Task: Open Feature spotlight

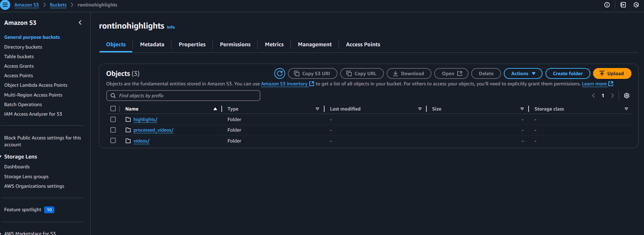Action: pos(23,209)
